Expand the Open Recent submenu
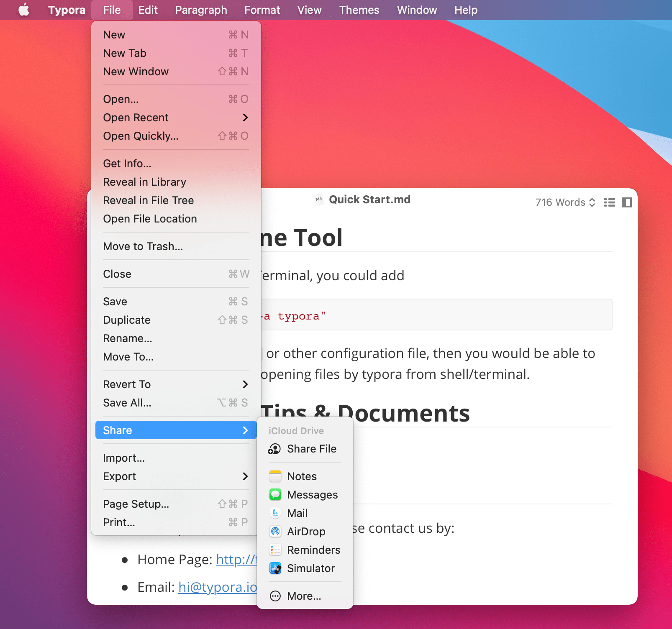The height and width of the screenshot is (629, 672). click(x=176, y=118)
